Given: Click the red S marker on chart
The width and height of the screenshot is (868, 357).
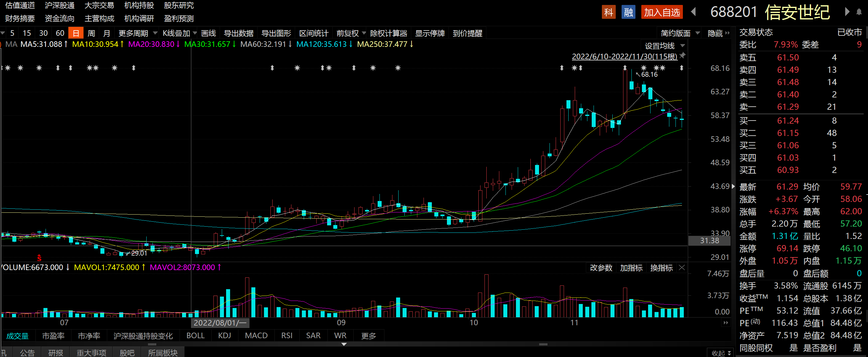Looking at the screenshot, I should pos(39,258).
